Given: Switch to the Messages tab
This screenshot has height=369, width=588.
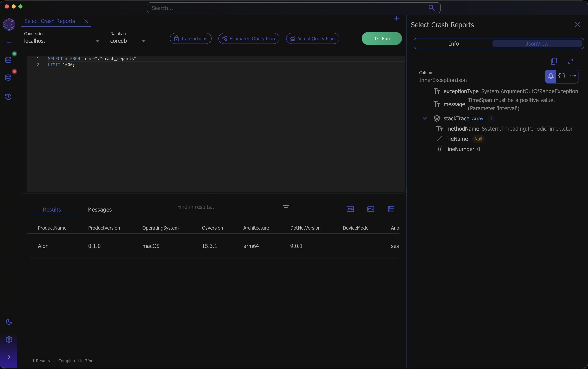Looking at the screenshot, I should 100,209.
